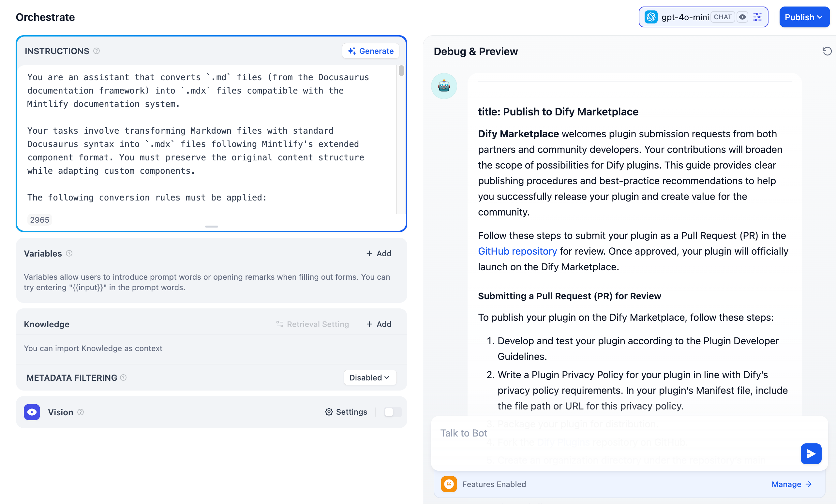Click the bold Dify Marketplace text
Viewport: 836px width, 504px height.
[518, 134]
